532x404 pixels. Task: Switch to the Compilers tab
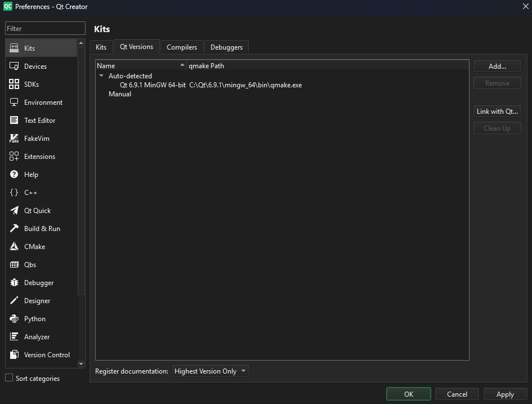(x=182, y=47)
